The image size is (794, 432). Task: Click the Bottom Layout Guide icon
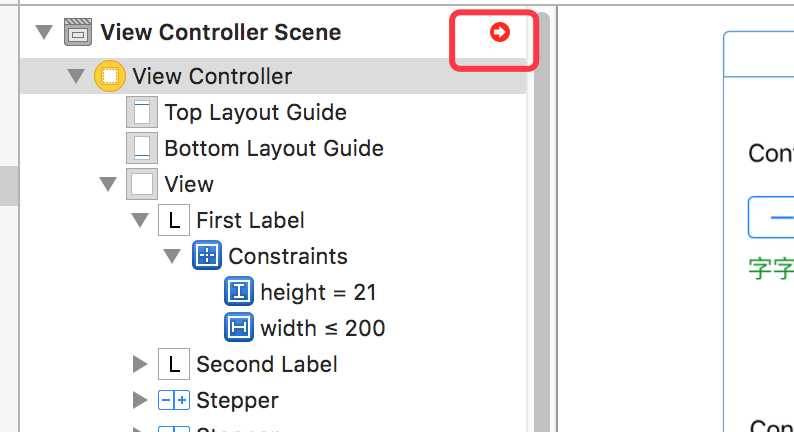tap(142, 148)
